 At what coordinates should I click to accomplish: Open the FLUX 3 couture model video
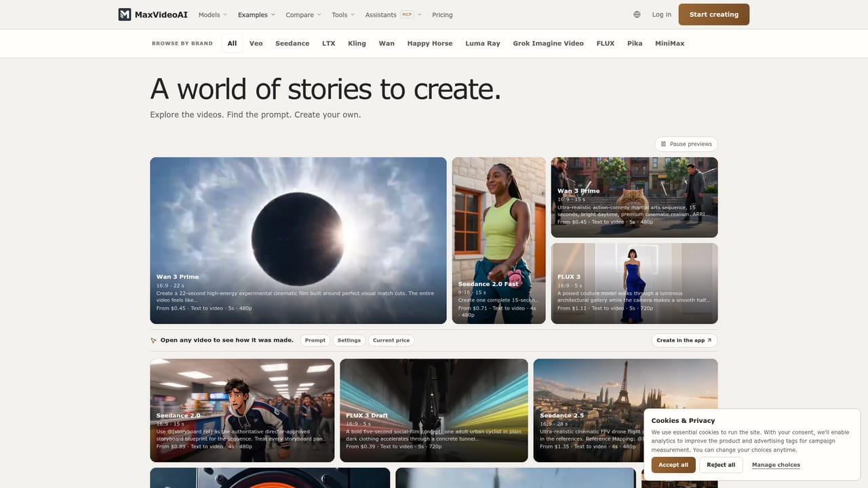point(635,283)
